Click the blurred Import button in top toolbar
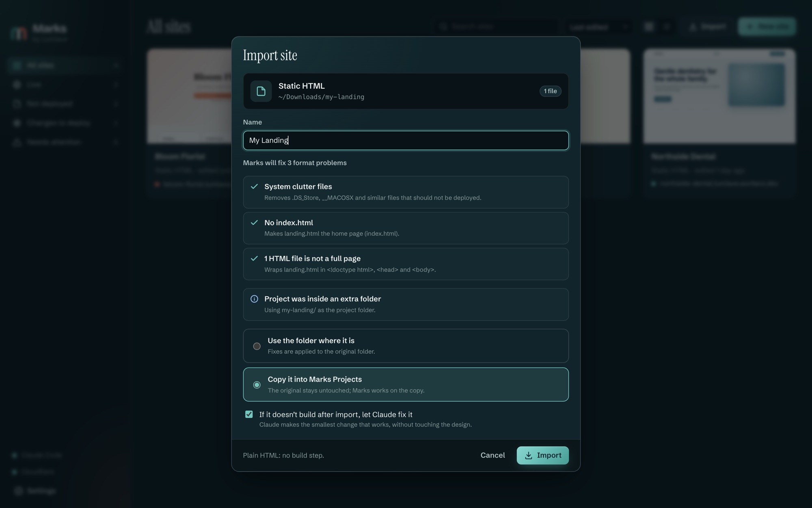Viewport: 812px width, 508px height. 708,26
